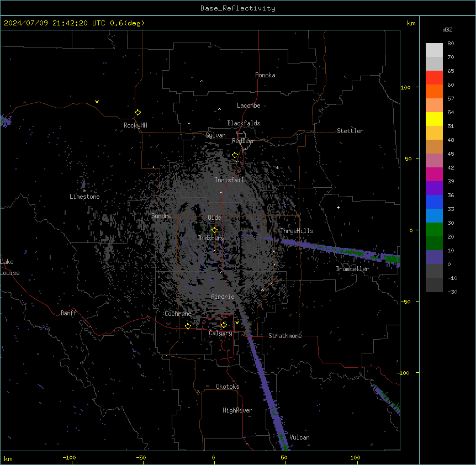Screen dimensions: 476x465
Task: Click the Ponoka city label
Action: click(x=265, y=75)
